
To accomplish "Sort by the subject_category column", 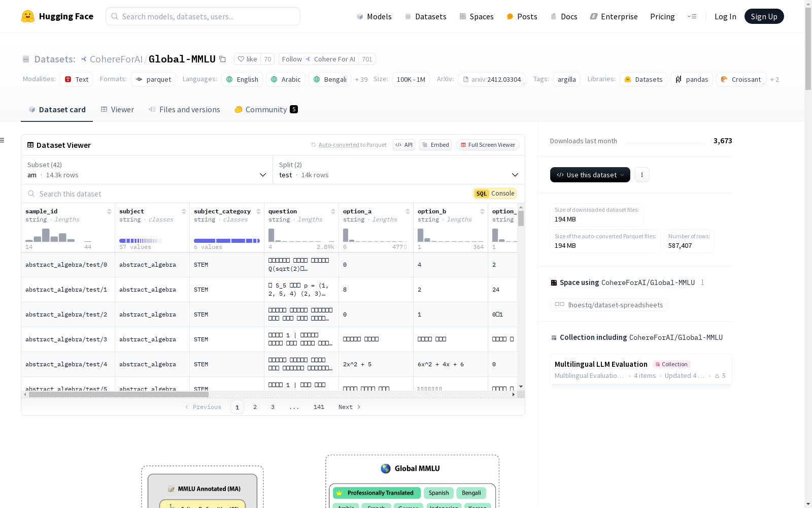I will point(258,211).
